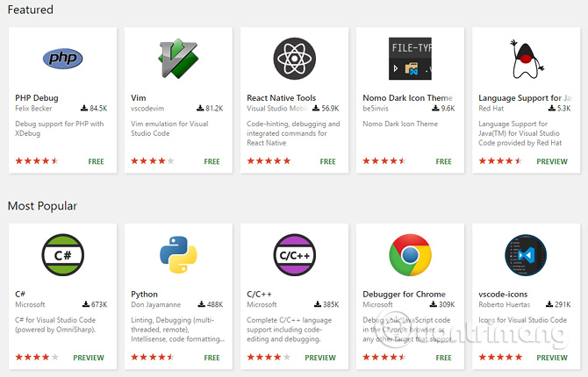The width and height of the screenshot is (588, 377).
Task: Click the FREE label on PHP Debug
Action: 97,161
